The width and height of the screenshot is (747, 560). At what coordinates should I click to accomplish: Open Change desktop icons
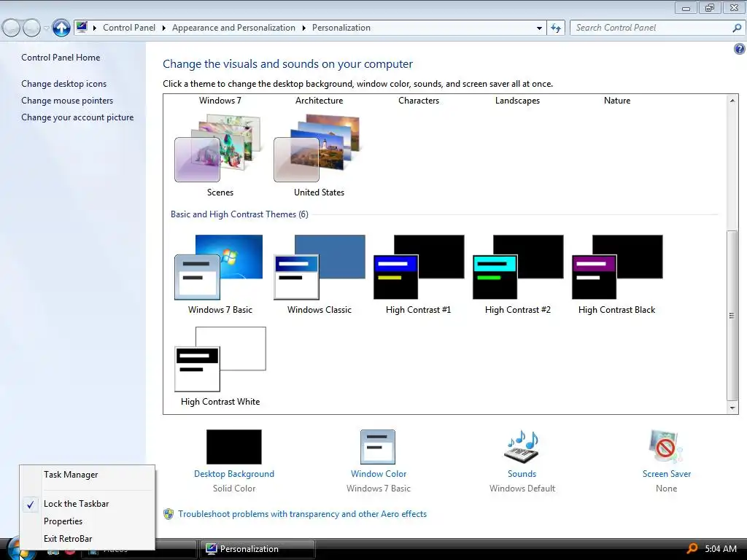64,83
